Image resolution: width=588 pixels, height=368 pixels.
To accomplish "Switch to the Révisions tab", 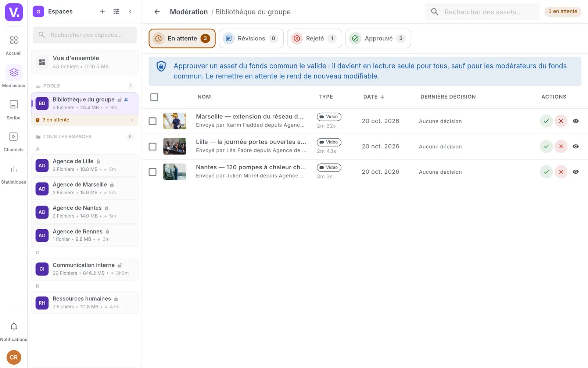I will pos(251,38).
